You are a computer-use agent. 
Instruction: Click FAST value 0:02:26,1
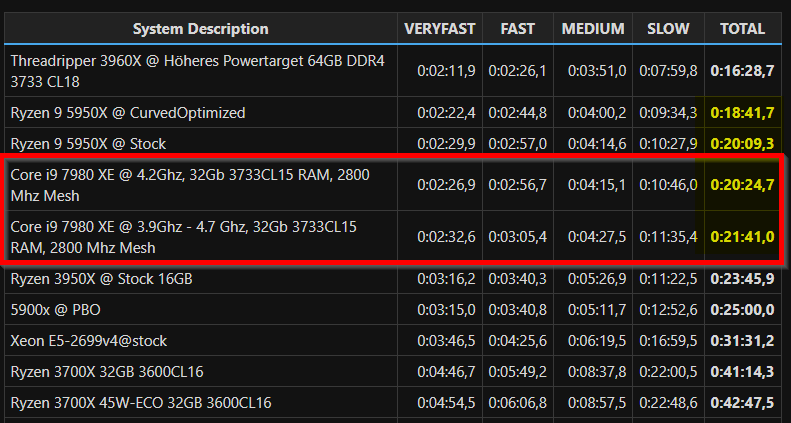(x=518, y=71)
